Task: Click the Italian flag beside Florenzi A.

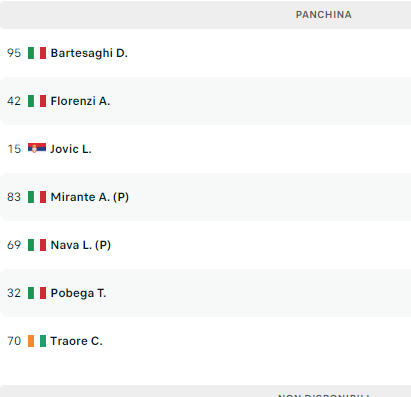Action: pos(37,101)
